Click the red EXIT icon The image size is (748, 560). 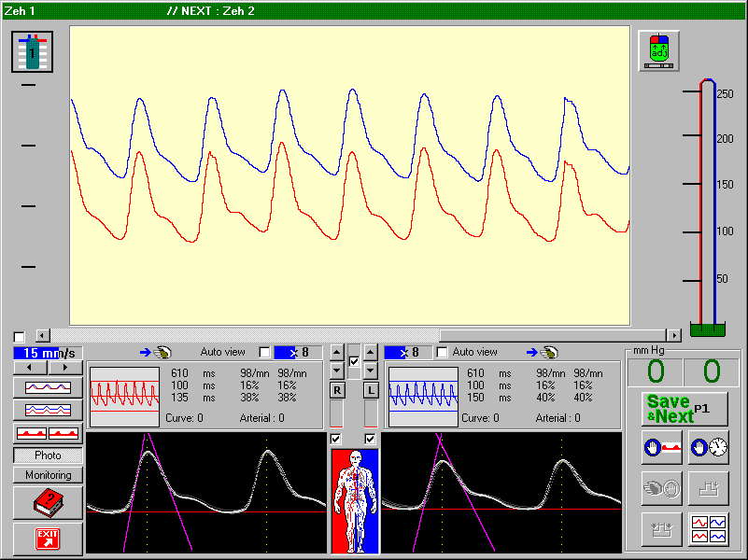coord(48,539)
